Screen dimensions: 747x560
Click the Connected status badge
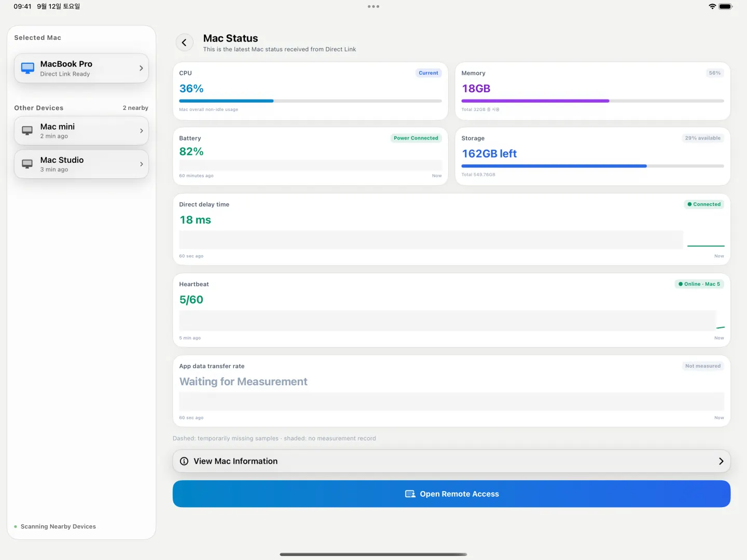704,204
